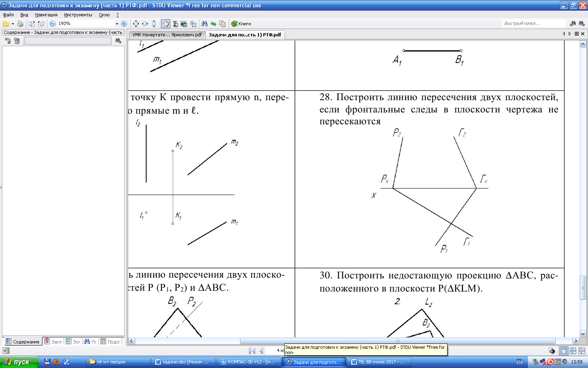Go to the first page button

pyautogui.click(x=252, y=351)
